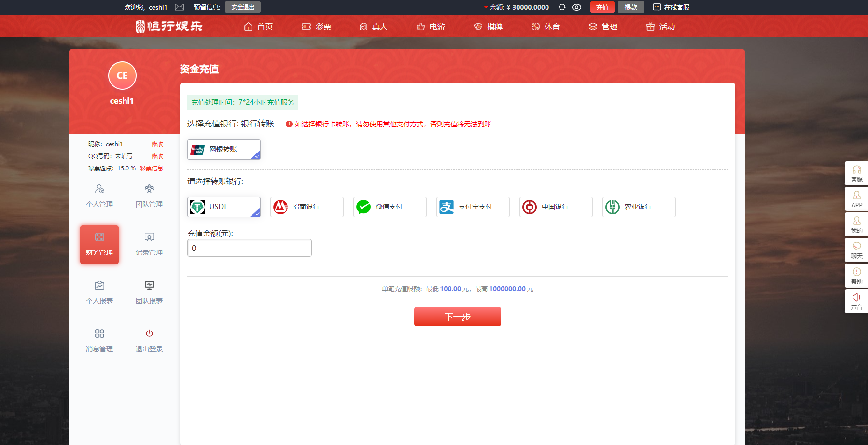Viewport: 868px width, 445px height.
Task: Choose 微信支付 payment option
Action: click(x=390, y=207)
